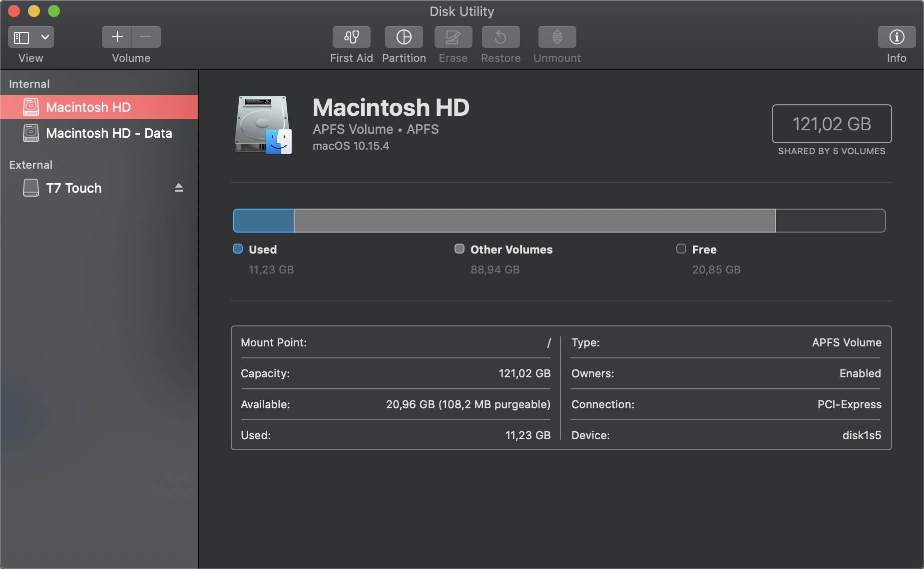This screenshot has width=924, height=569.
Task: Click the 'APFS Volume • APFS' subtitle
Action: (376, 129)
